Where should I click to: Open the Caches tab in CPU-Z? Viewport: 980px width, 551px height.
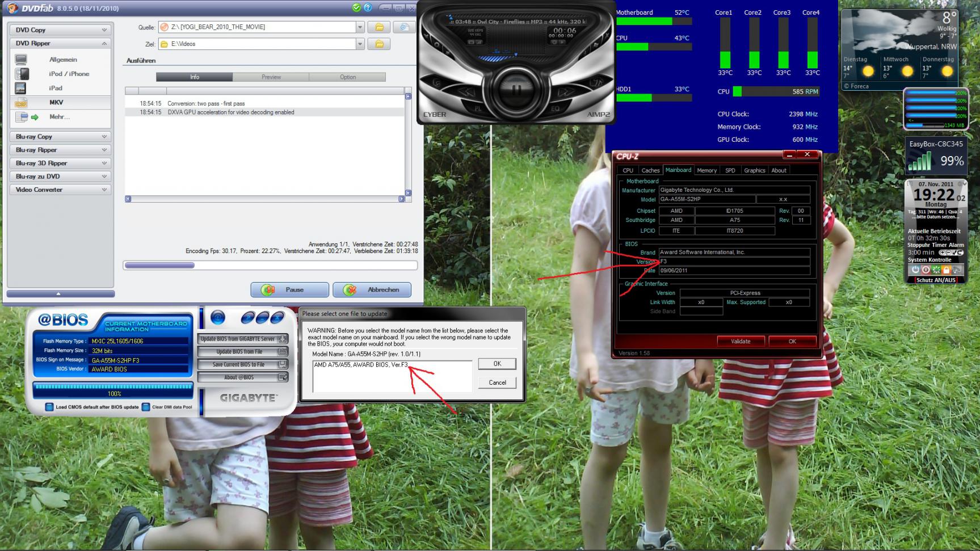coord(650,170)
